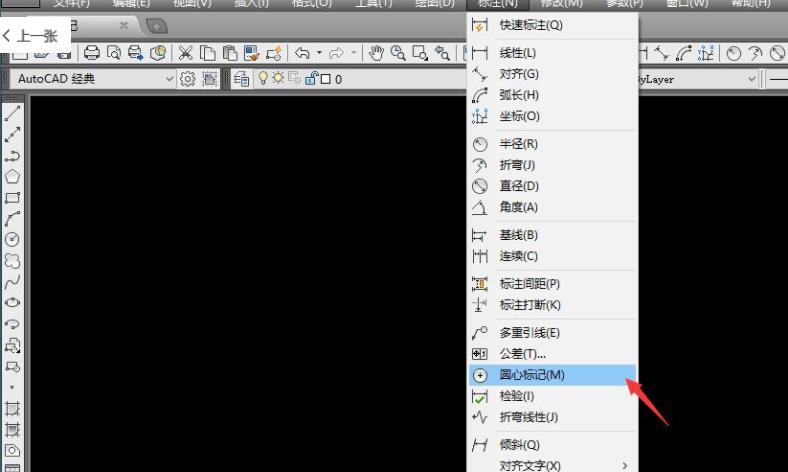This screenshot has height=472, width=788.
Task: Choose 圆心标记(M) menu item
Action: coord(553,375)
